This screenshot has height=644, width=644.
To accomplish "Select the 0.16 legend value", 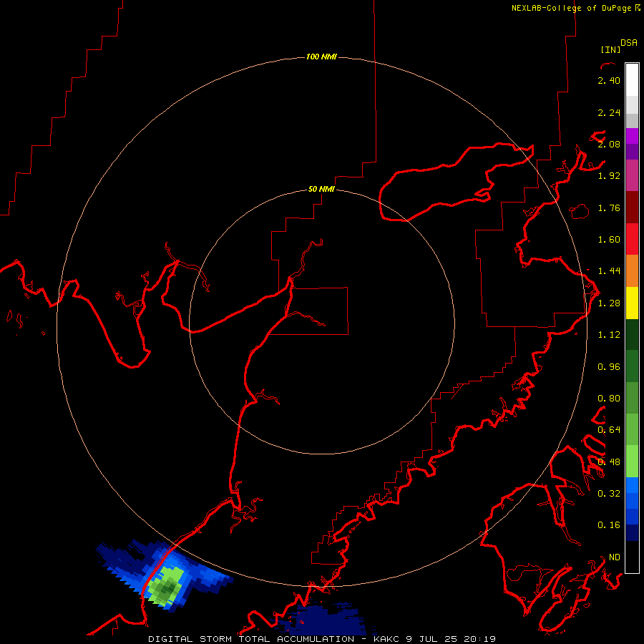I will (609, 525).
